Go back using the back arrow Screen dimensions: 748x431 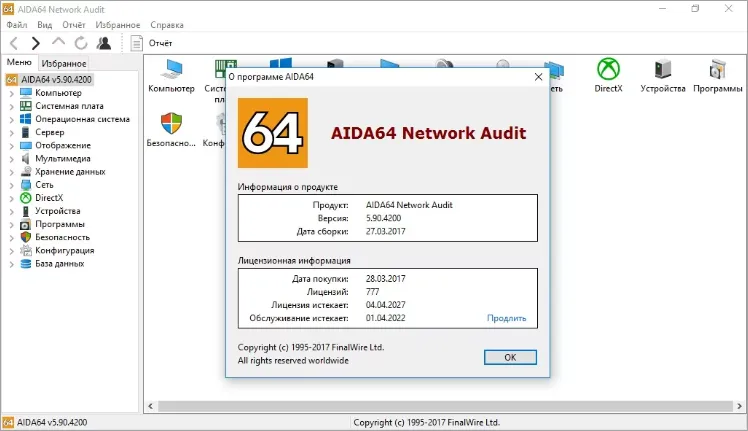(x=14, y=43)
